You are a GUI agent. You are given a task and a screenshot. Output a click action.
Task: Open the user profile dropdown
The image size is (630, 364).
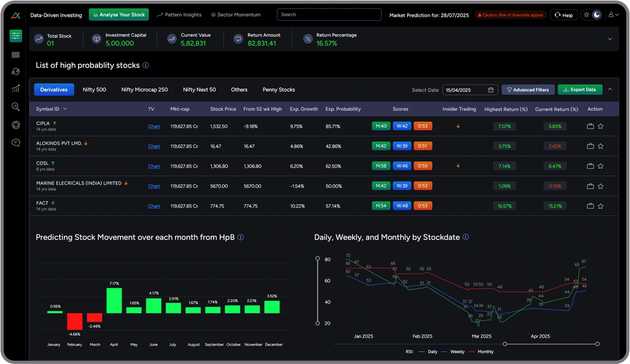point(614,15)
